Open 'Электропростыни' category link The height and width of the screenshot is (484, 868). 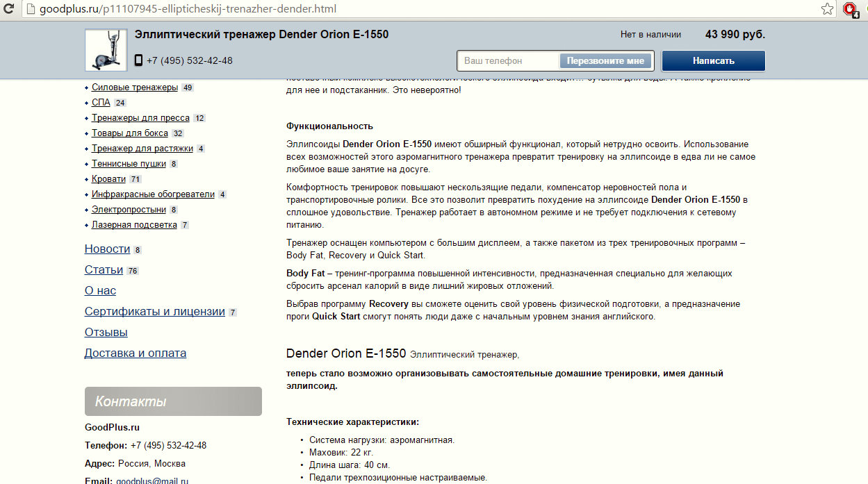click(x=129, y=210)
